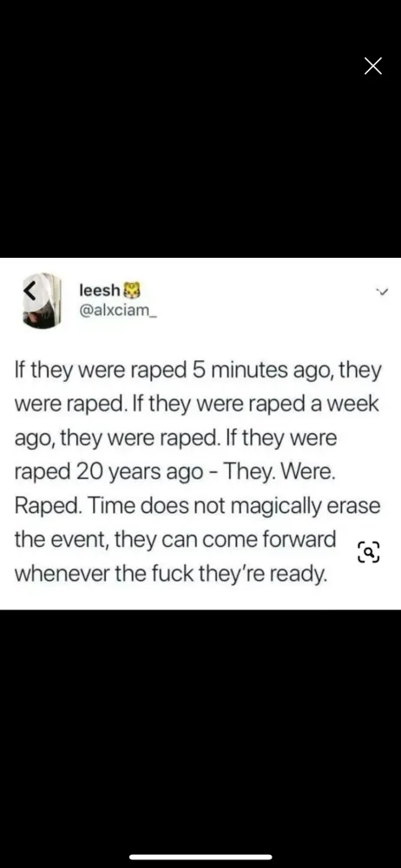Tap the iOS home indicator bar
The width and height of the screenshot is (401, 868).
[200, 857]
